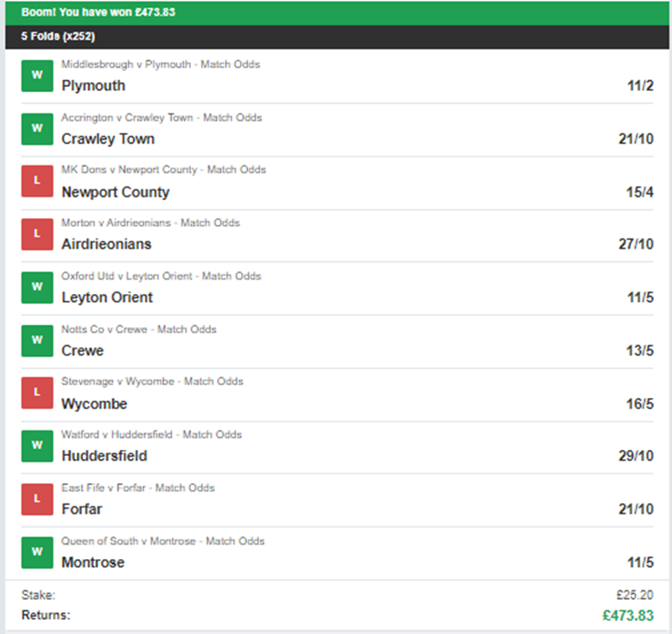
Task: Click the 21/10 odds for Crawley Town
Action: pyautogui.click(x=636, y=139)
